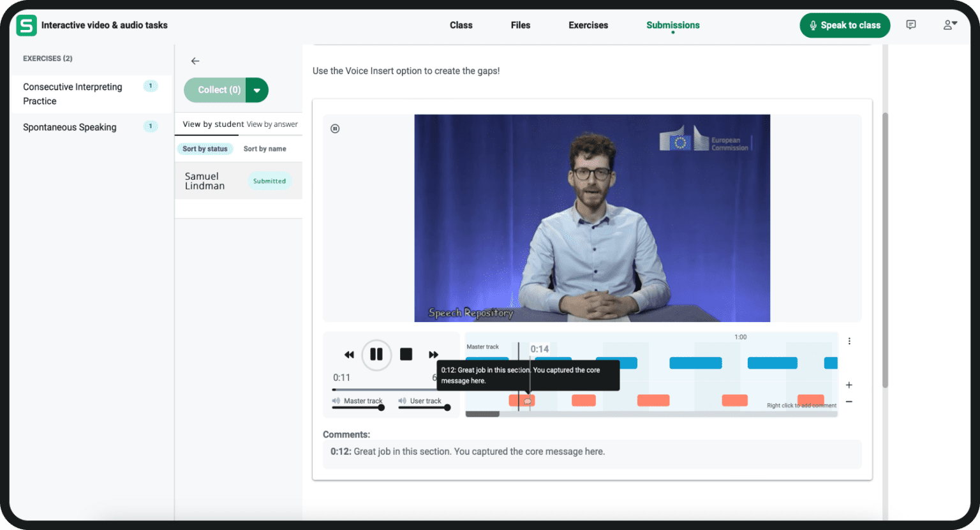Image resolution: width=980 pixels, height=530 pixels.
Task: Mute the Master track speaker
Action: pos(334,401)
